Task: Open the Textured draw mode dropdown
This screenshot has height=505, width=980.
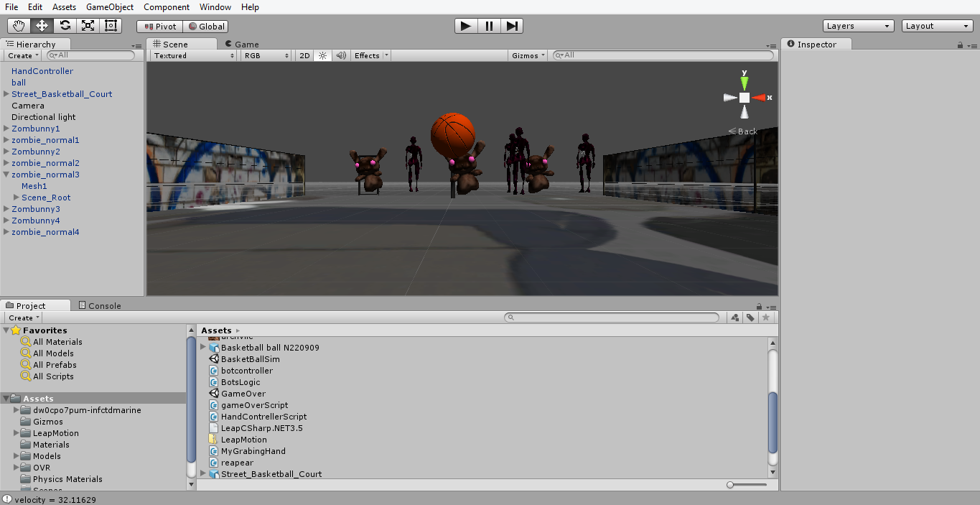Action: pyautogui.click(x=192, y=55)
